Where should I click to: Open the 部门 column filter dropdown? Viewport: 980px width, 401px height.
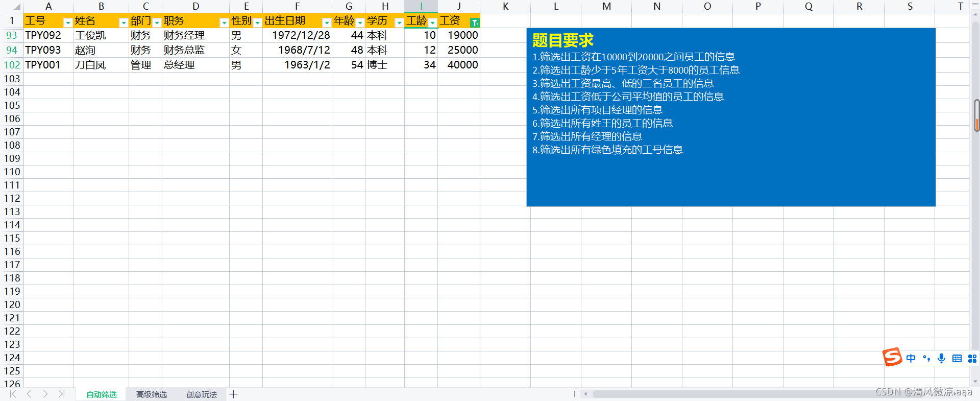click(157, 22)
